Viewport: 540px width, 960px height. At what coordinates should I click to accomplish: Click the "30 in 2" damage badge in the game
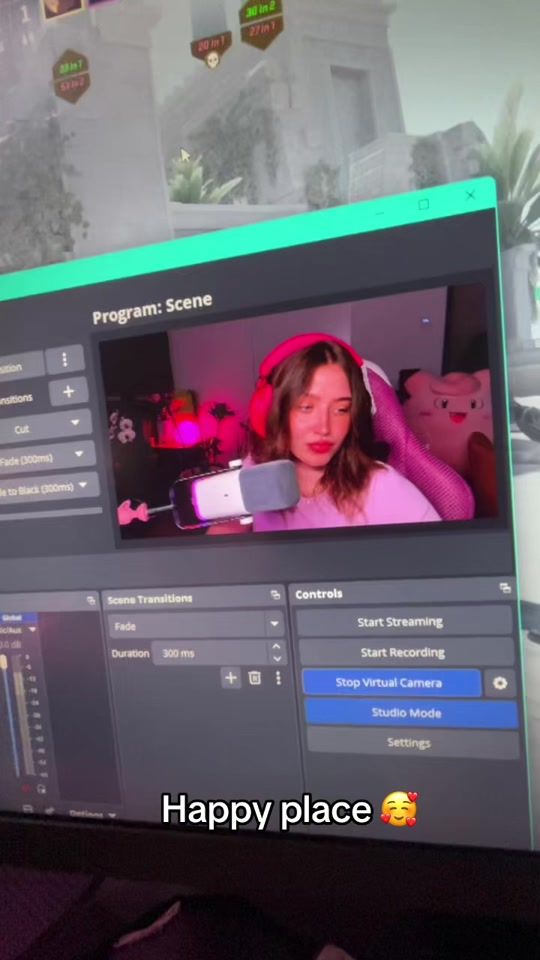260,10
